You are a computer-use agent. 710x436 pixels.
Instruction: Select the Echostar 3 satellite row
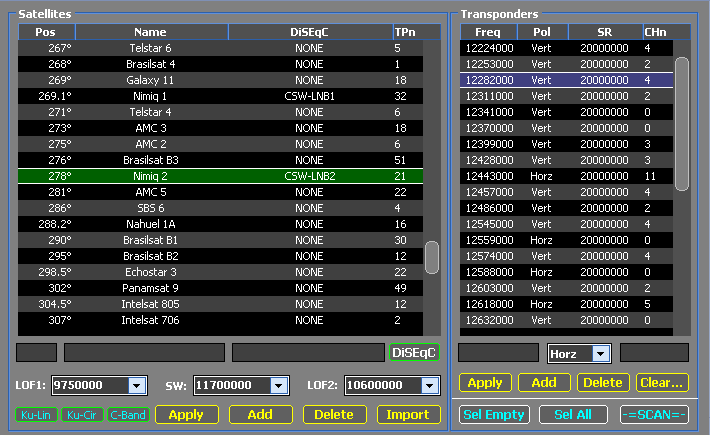[x=221, y=272]
